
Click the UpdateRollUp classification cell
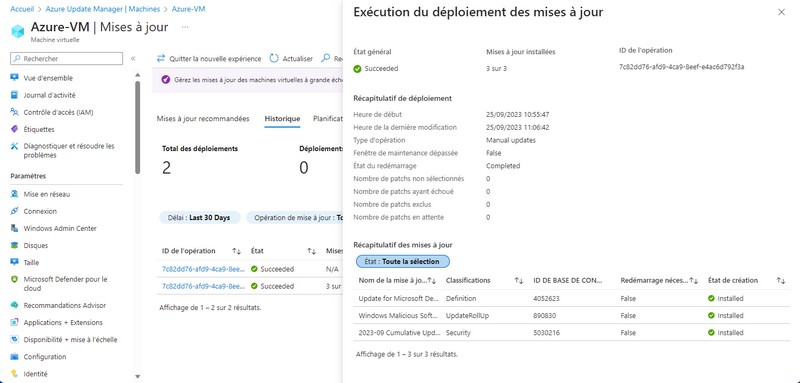coord(467,316)
